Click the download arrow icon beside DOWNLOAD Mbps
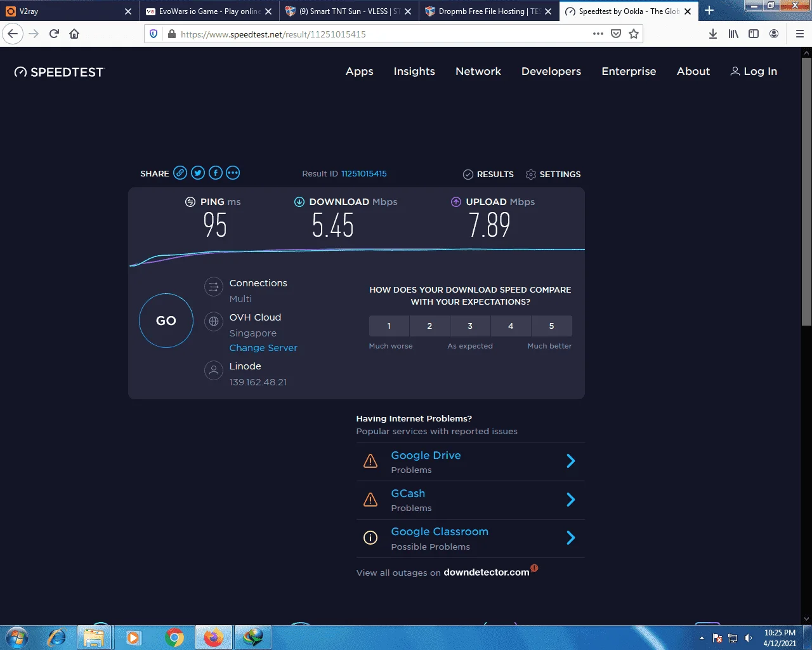The width and height of the screenshot is (812, 650). click(x=299, y=202)
